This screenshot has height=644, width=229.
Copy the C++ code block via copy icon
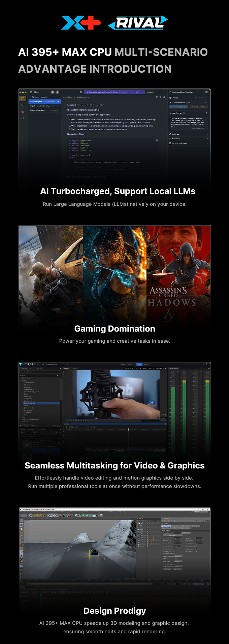click(x=157, y=140)
